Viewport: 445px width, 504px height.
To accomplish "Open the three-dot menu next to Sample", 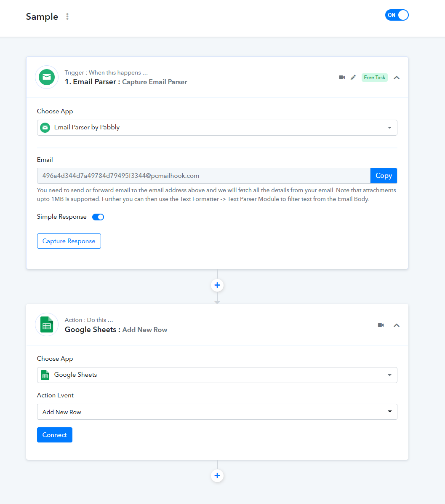I will click(67, 16).
